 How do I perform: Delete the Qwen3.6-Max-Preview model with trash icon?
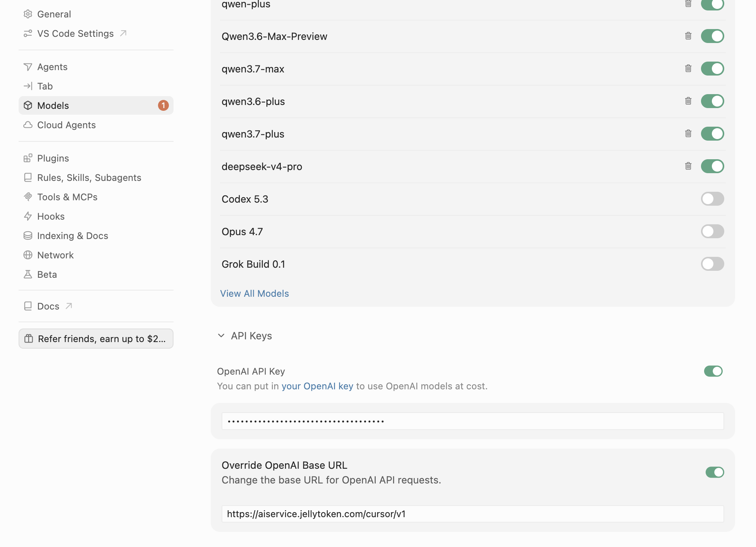(688, 36)
